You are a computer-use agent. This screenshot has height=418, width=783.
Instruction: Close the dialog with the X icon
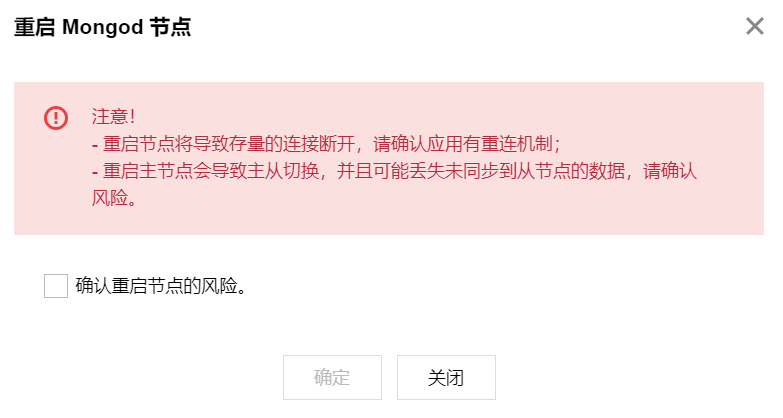[x=755, y=26]
